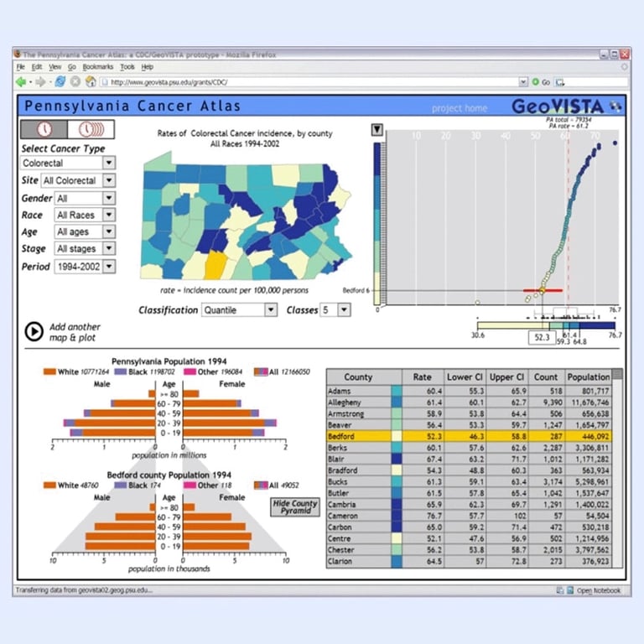
Task: Click the project home link
Action: tap(460, 108)
